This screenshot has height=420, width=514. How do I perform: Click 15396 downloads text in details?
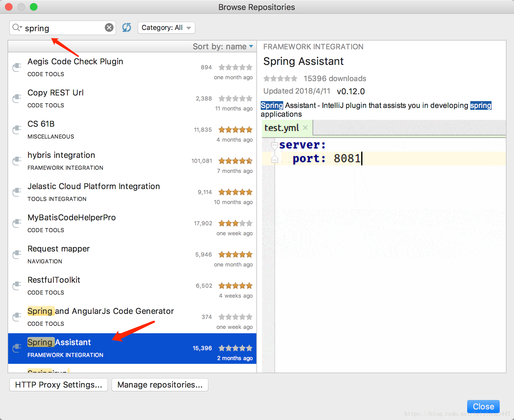335,79
